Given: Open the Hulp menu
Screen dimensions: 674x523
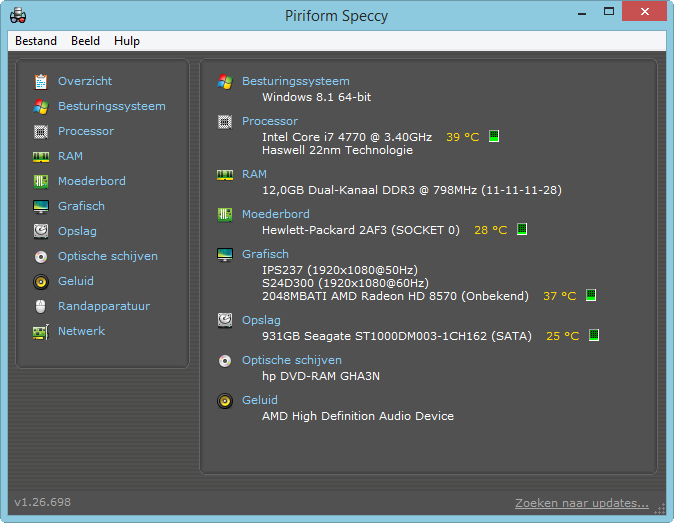Looking at the screenshot, I should pyautogui.click(x=127, y=41).
